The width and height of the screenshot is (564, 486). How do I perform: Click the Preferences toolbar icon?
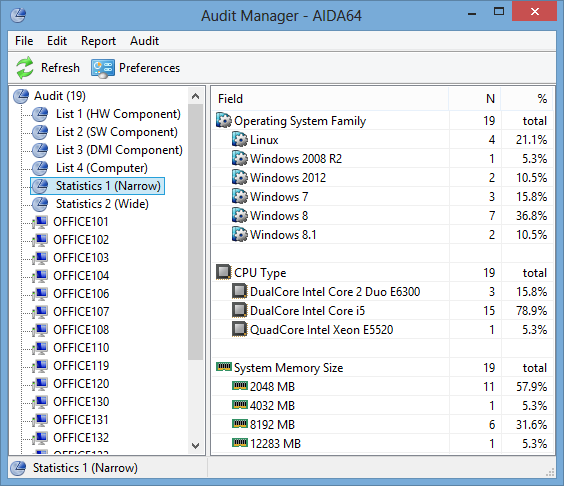pos(103,68)
